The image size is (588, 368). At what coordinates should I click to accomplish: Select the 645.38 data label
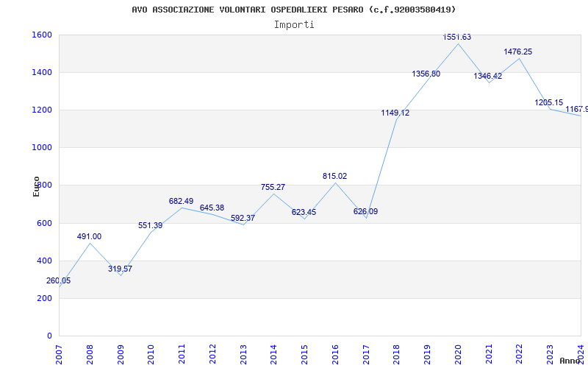pyautogui.click(x=212, y=208)
